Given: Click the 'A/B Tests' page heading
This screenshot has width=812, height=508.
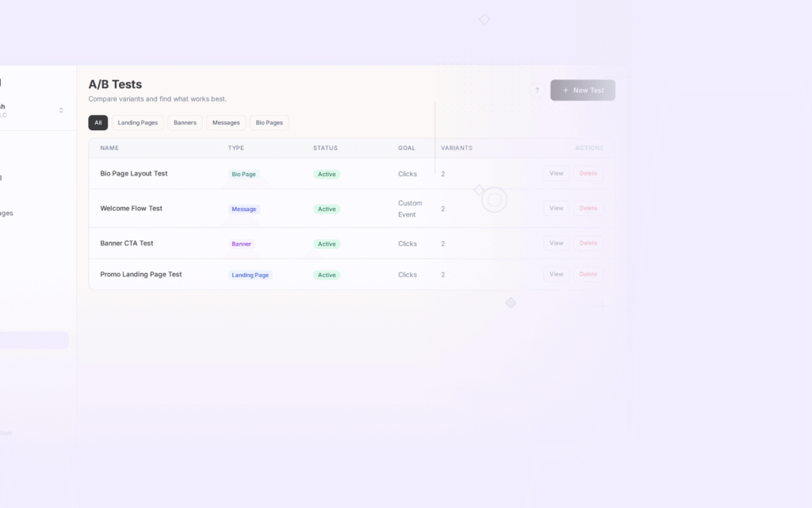Looking at the screenshot, I should pyautogui.click(x=115, y=84).
